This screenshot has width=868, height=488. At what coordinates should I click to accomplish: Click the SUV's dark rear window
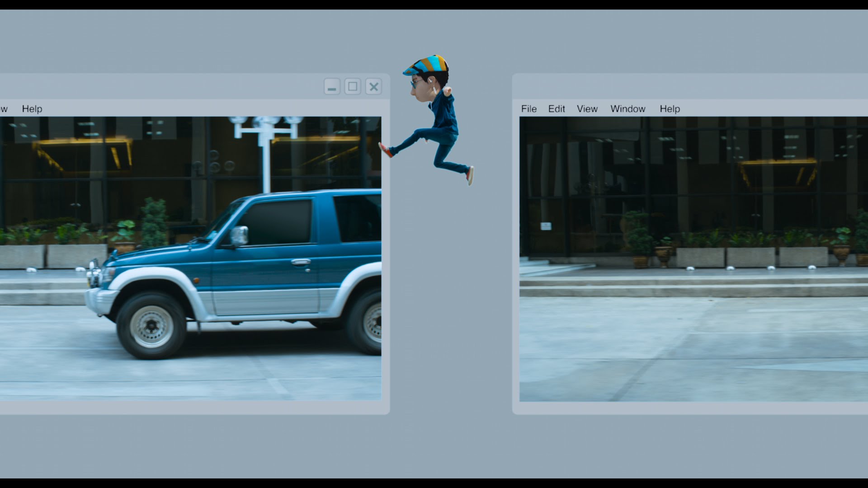pyautogui.click(x=357, y=219)
